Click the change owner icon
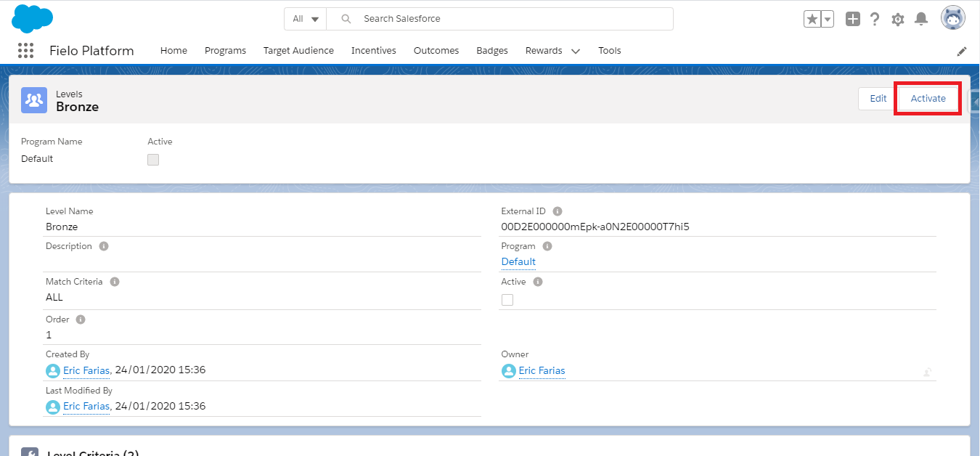Viewport: 980px width, 456px height. point(928,372)
